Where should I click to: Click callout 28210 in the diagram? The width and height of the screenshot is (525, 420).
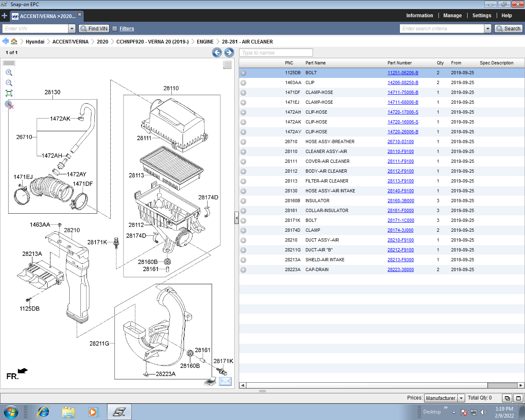point(72,230)
